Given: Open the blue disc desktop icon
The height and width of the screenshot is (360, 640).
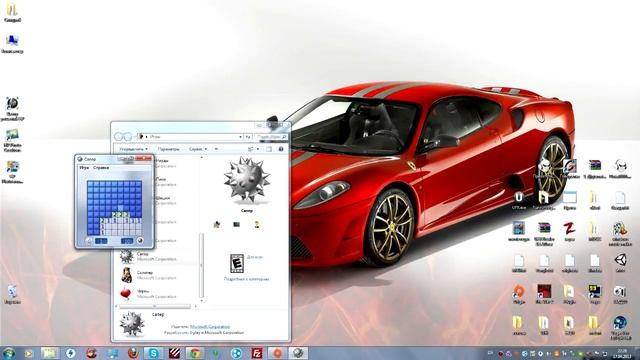Looking at the screenshot, I should (x=620, y=328).
